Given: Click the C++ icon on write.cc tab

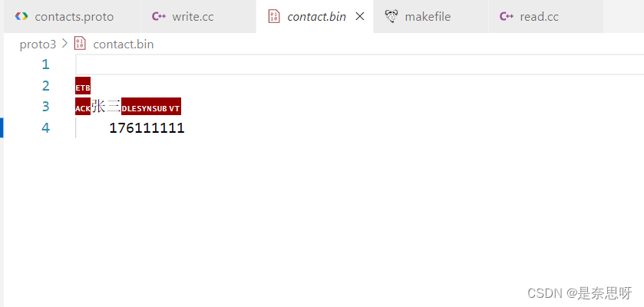Looking at the screenshot, I should coord(159,16).
